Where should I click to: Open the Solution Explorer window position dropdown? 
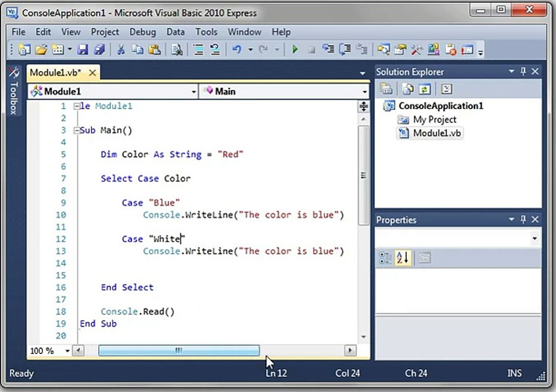[511, 71]
